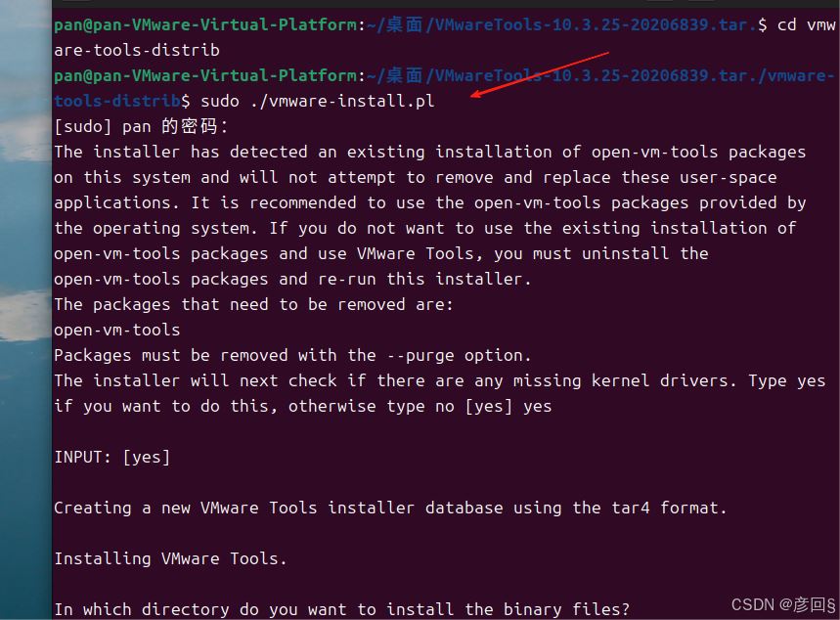This screenshot has width=840, height=620.
Task: Click the "In which directory do you want" question line
Action: pyautogui.click(x=342, y=610)
